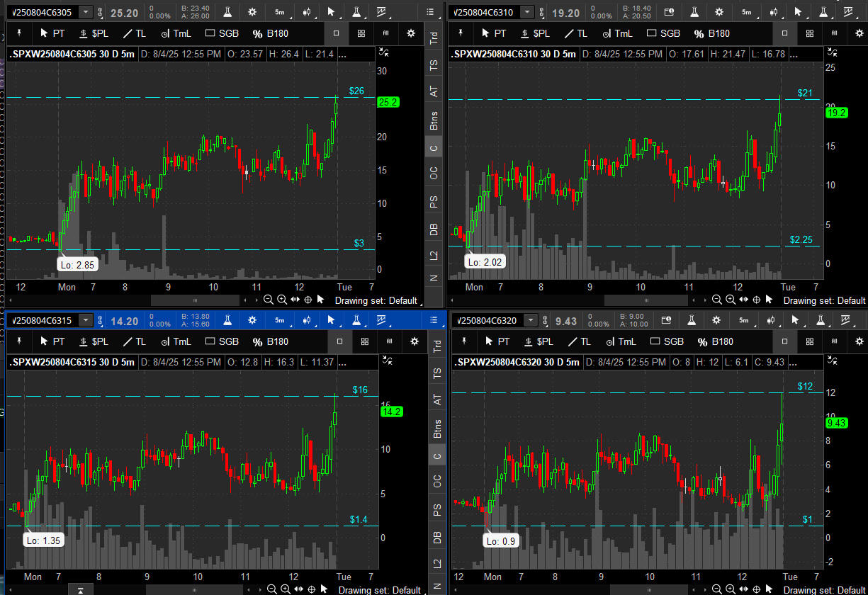Viewport: 868px width, 595px height.
Task: Switch to single-chart layout toggle in C6310 panel
Action: click(x=784, y=33)
